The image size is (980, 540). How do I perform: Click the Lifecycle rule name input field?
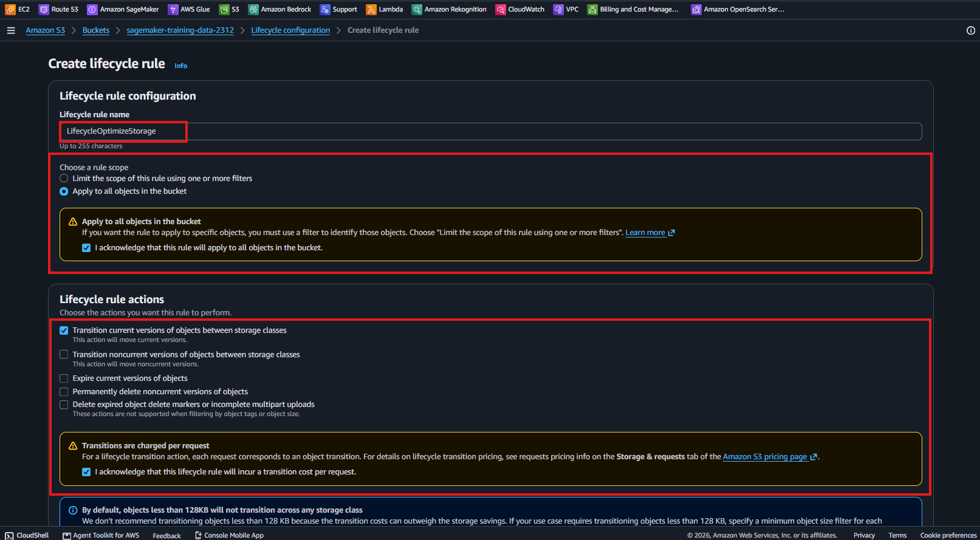(x=491, y=131)
